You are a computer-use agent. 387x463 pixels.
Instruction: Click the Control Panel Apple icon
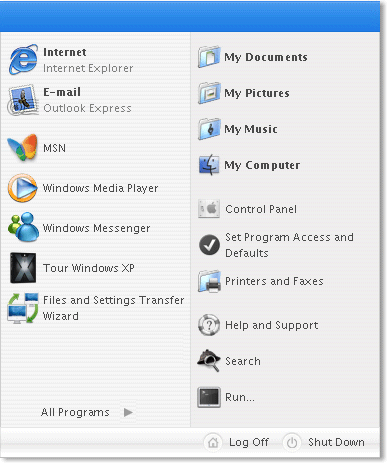point(209,209)
